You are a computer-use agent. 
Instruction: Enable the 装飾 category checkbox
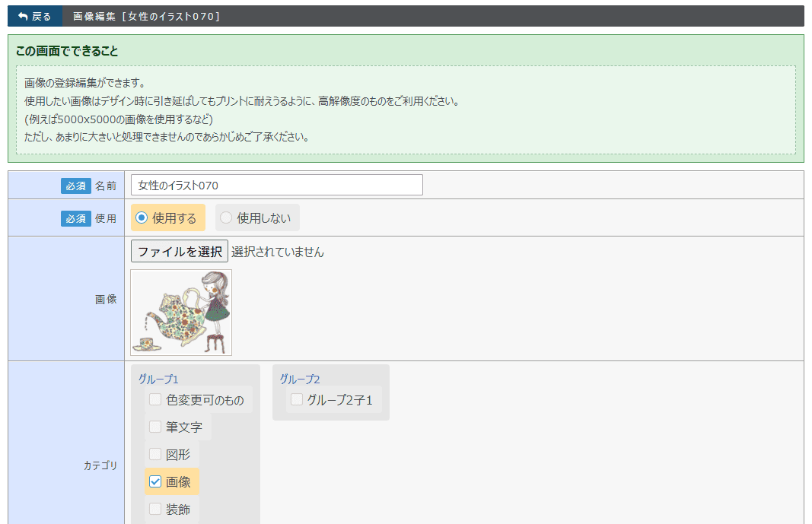(x=155, y=509)
